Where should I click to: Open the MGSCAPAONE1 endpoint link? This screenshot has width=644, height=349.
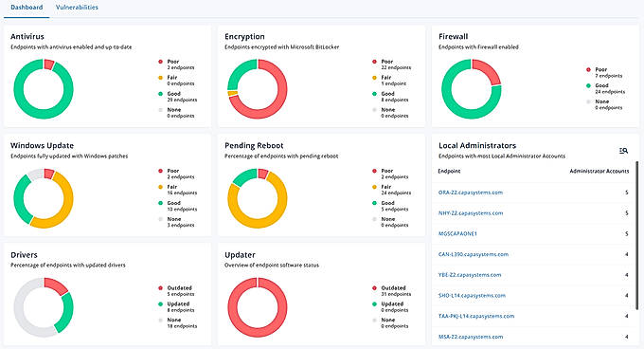point(457,233)
